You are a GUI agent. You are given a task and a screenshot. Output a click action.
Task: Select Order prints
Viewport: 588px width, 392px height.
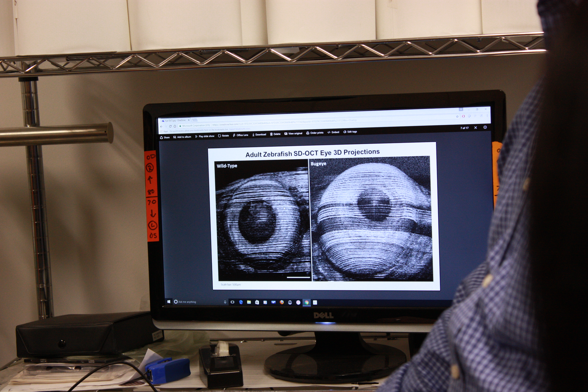click(315, 133)
